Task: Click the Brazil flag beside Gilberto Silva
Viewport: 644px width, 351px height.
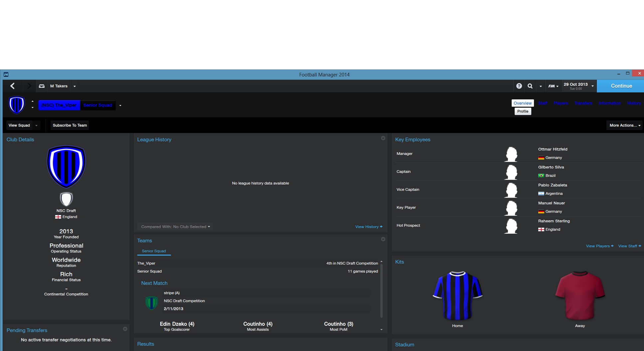Action: coord(541,176)
